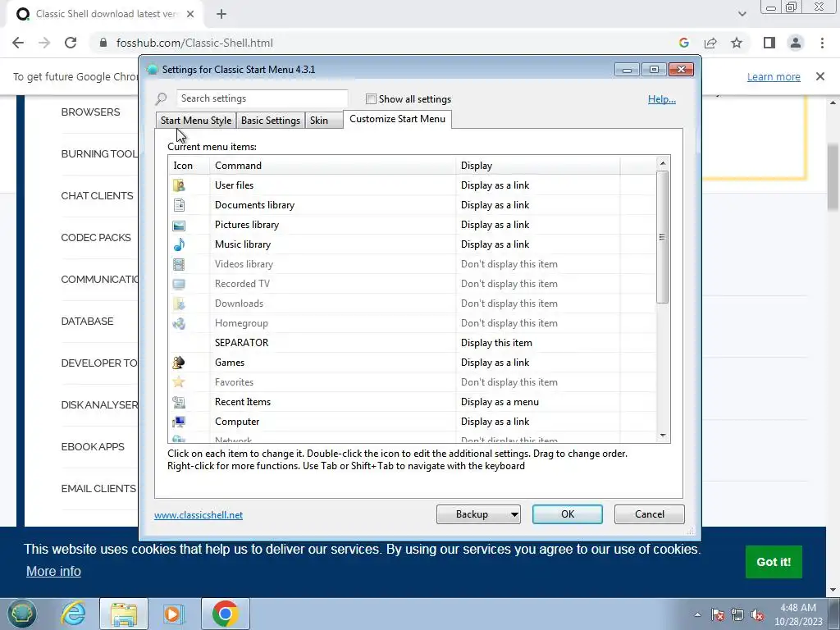
Task: Change User files 'Display as a link' cell
Action: pos(538,185)
